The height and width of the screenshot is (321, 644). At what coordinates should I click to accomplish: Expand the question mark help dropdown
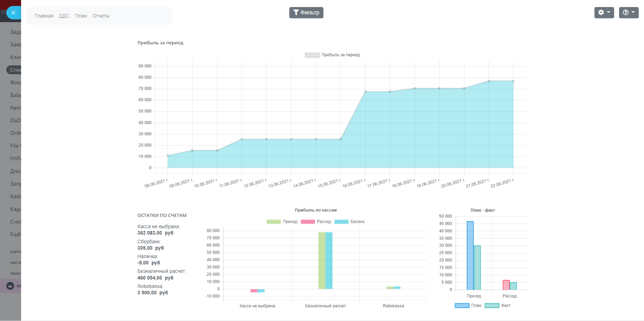pos(628,12)
